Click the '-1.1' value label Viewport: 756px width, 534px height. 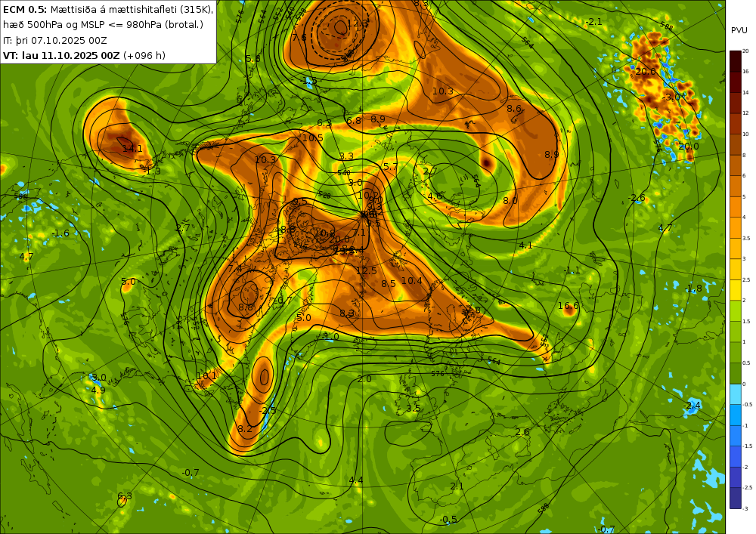coord(572,270)
